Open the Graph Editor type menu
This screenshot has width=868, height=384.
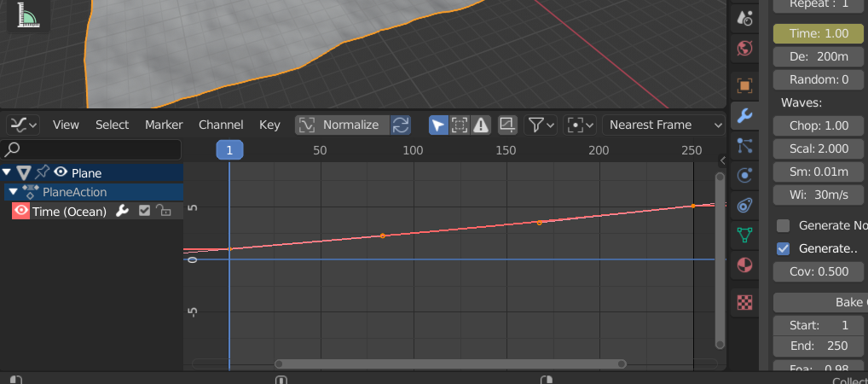[x=24, y=125]
